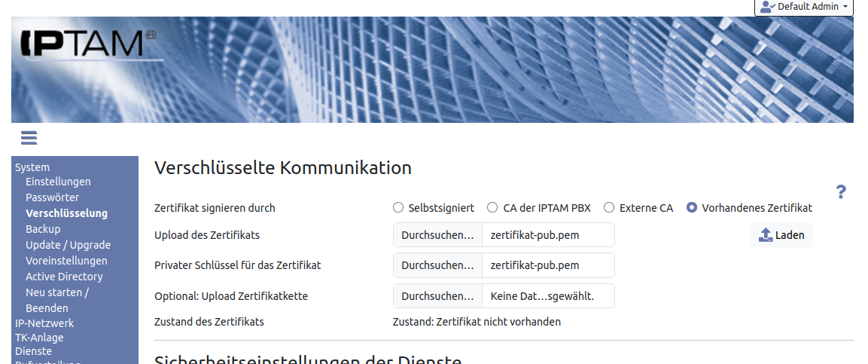Select Externe CA radio option

point(609,208)
